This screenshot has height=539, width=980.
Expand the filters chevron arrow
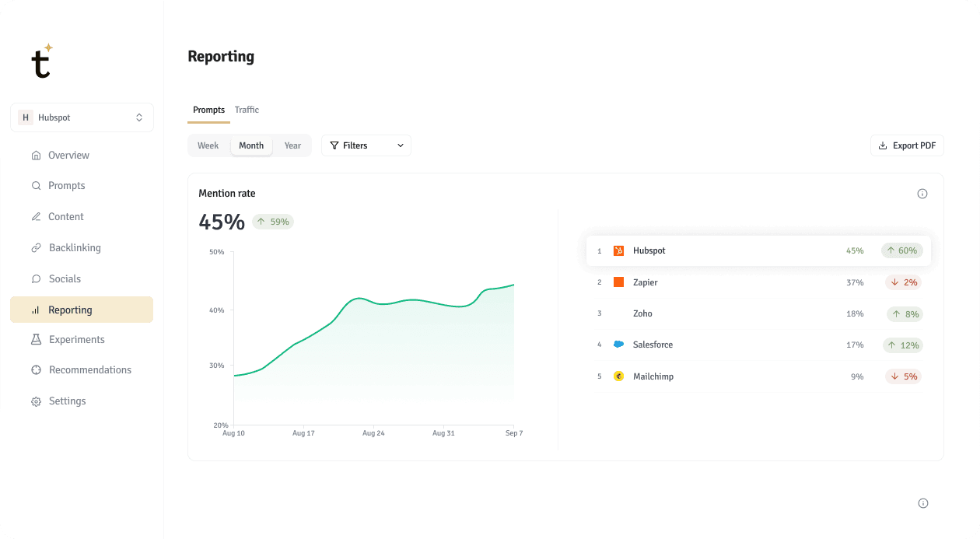(400, 145)
